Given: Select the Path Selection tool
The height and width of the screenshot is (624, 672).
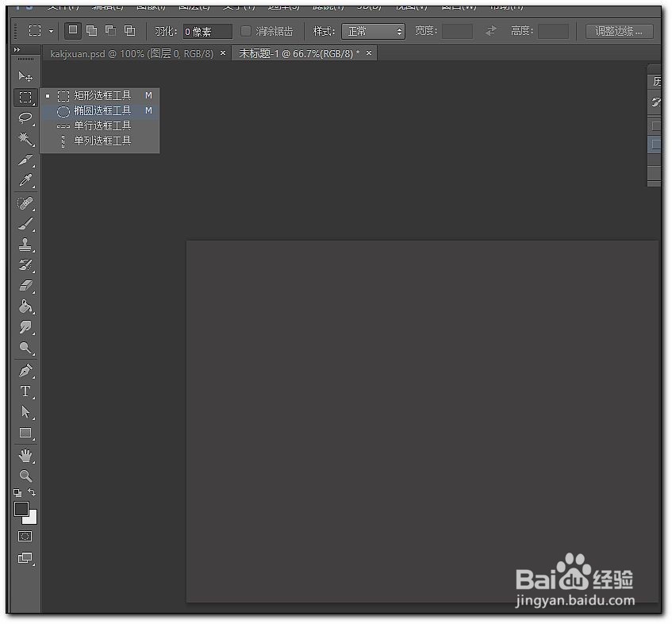Looking at the screenshot, I should pos(25,412).
